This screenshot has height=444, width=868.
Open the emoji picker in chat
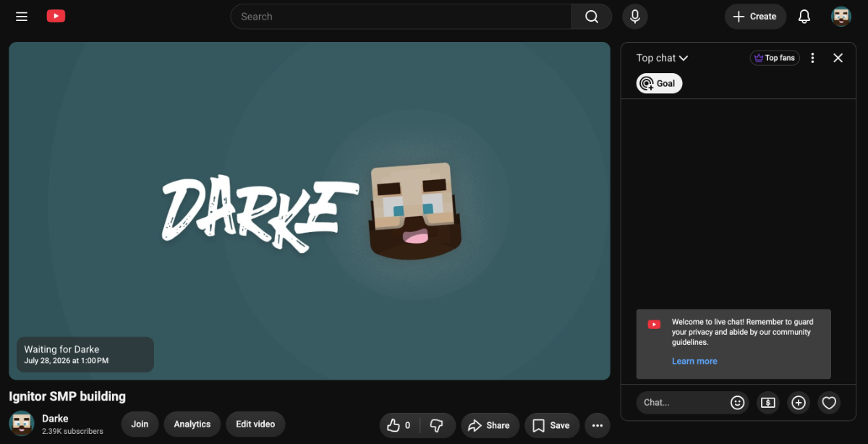click(x=737, y=403)
